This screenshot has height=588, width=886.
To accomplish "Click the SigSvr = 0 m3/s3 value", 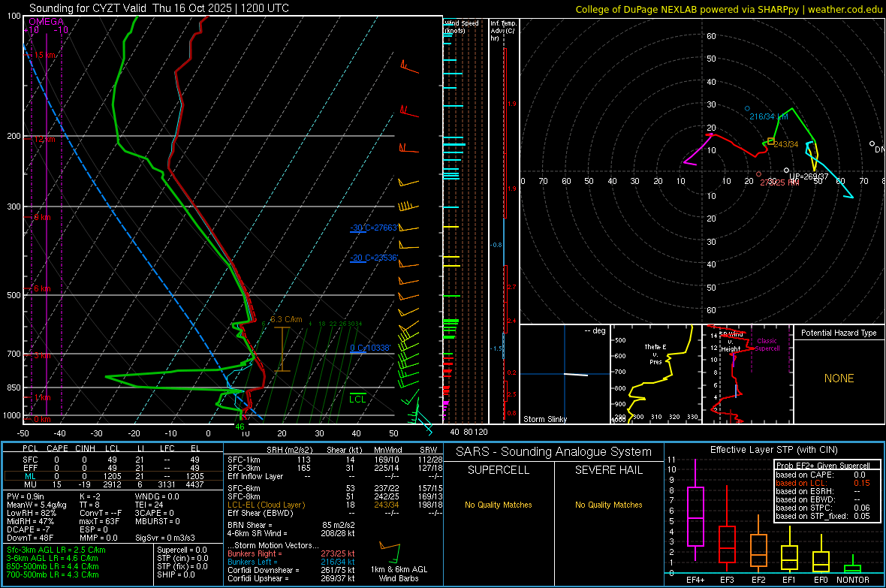I will [x=165, y=538].
